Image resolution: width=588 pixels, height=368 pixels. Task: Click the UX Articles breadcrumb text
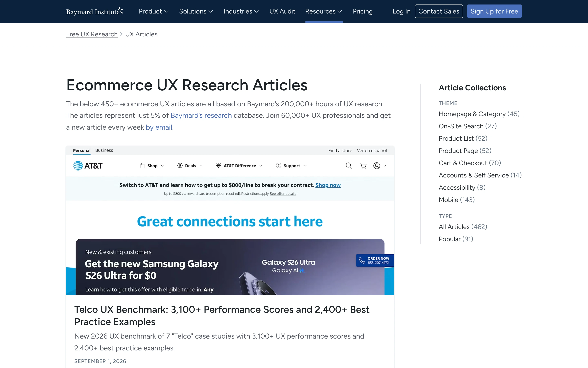pos(141,34)
